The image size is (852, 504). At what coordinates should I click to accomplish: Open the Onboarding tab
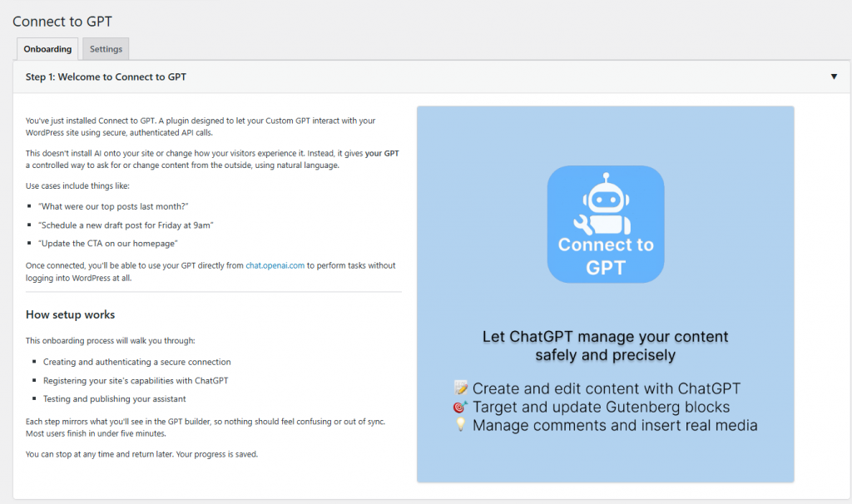coord(47,49)
